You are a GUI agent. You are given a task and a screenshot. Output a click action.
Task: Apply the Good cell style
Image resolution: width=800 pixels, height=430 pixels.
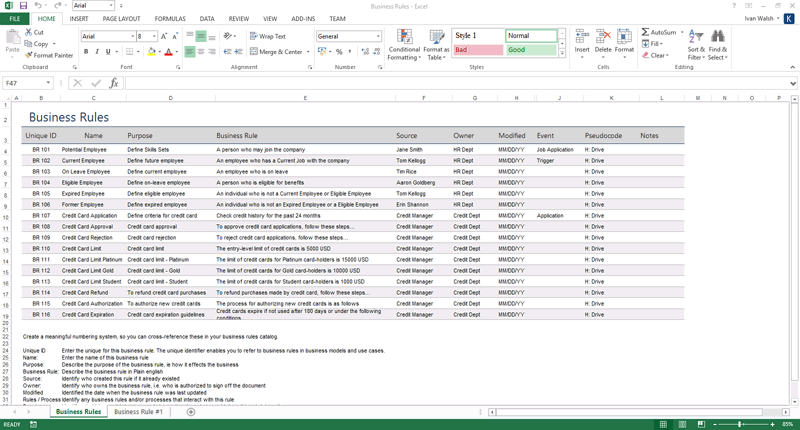(x=531, y=50)
